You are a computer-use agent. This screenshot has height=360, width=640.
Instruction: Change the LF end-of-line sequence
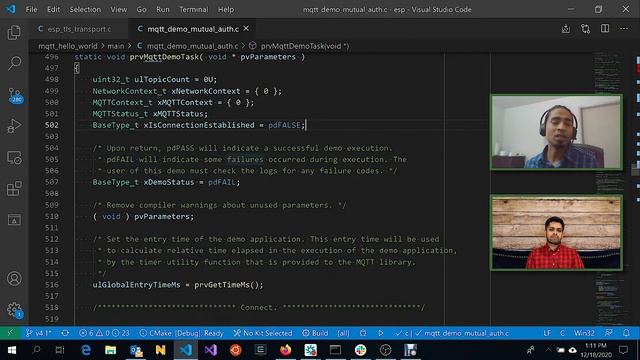tap(547, 333)
